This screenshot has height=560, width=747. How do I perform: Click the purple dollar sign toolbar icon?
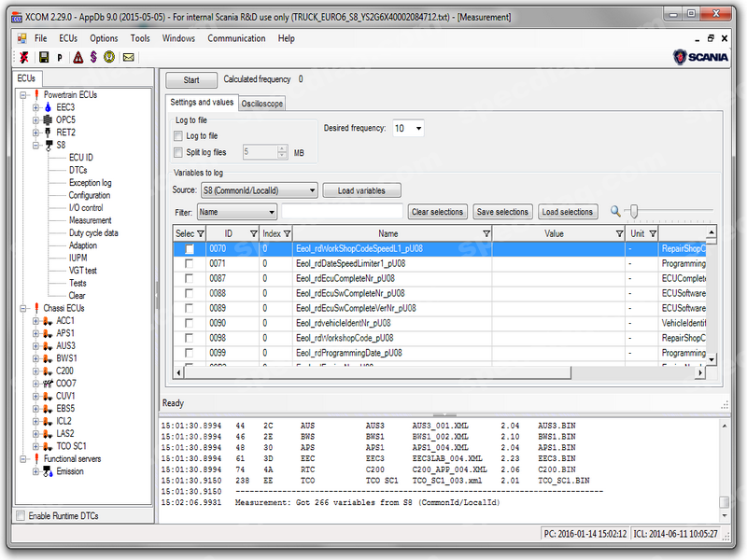(x=93, y=57)
